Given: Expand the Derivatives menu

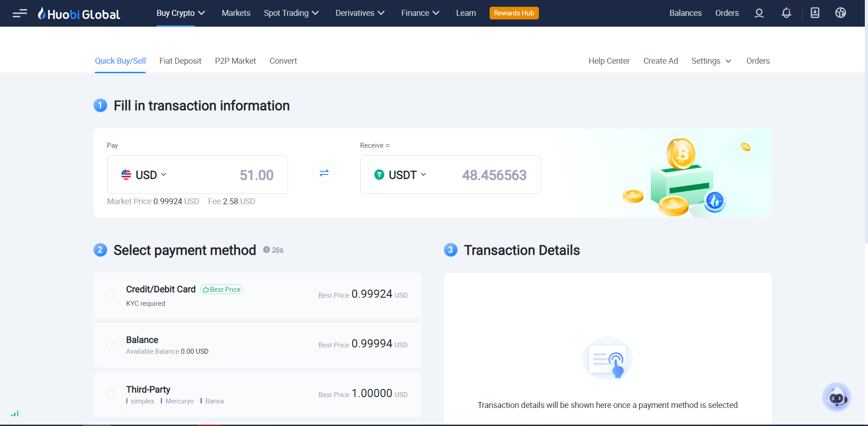Looking at the screenshot, I should [x=360, y=13].
